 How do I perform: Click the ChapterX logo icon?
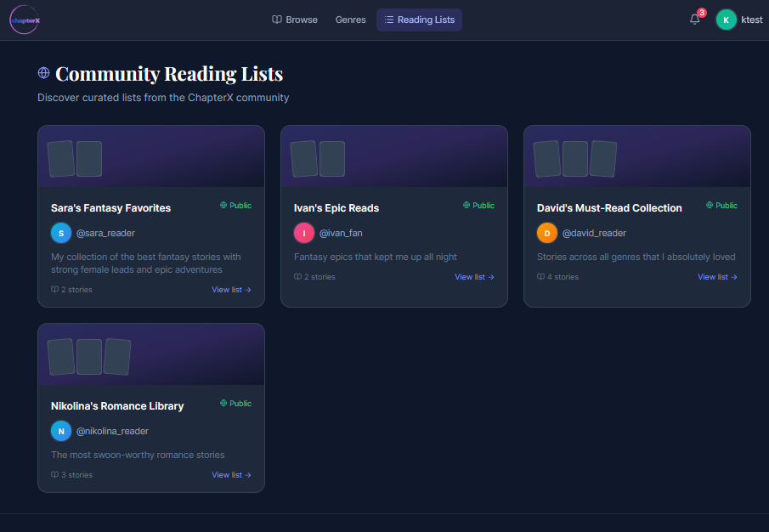[24, 20]
